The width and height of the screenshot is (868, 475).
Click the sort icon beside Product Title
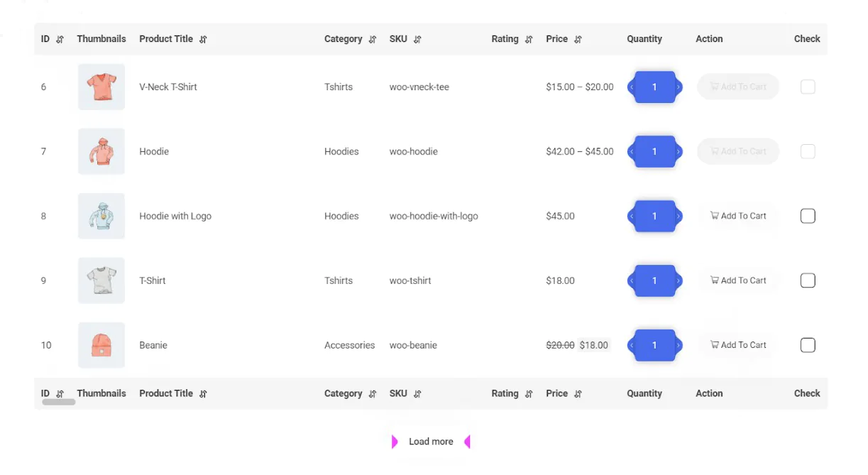(x=203, y=39)
